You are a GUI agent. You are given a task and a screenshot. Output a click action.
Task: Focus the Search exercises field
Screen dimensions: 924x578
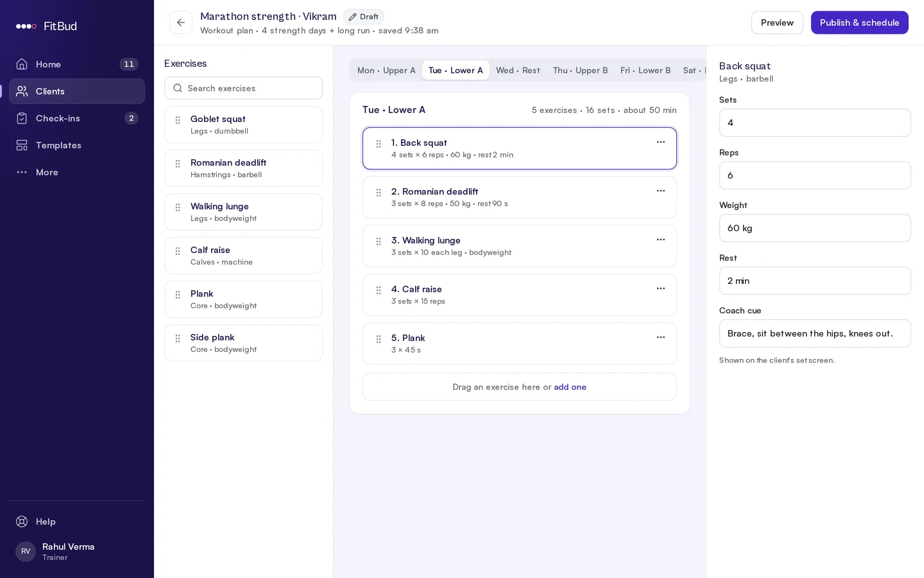click(x=243, y=88)
